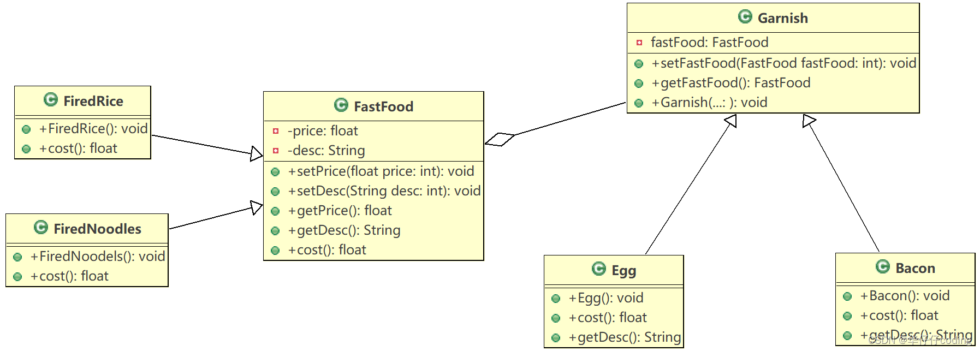Click the +getFastFood(): FastFood method

[x=731, y=83]
